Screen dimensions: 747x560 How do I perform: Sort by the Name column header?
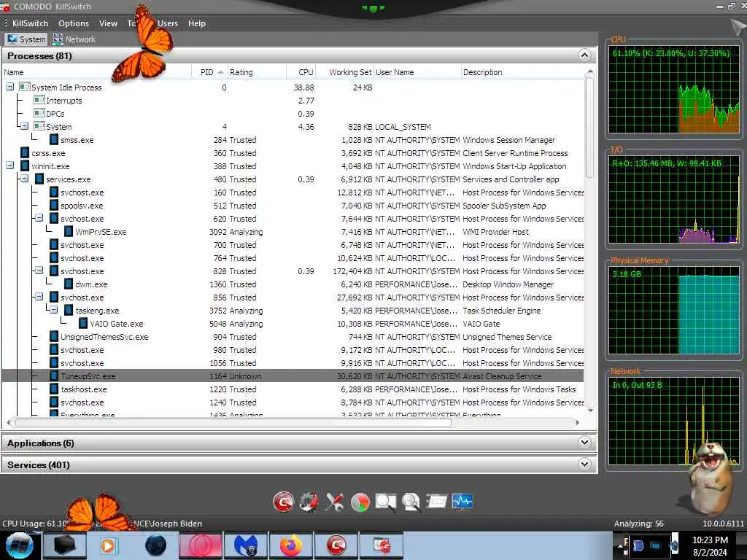point(97,72)
